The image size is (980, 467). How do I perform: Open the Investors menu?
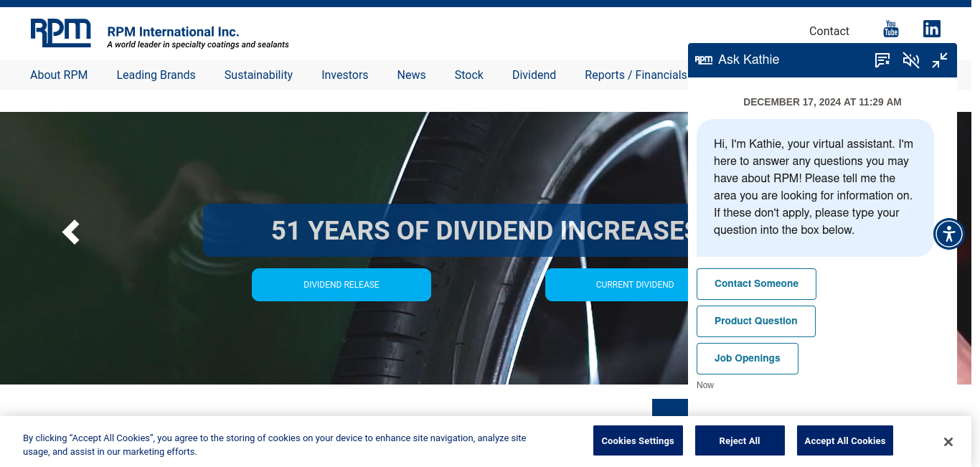pyautogui.click(x=345, y=75)
